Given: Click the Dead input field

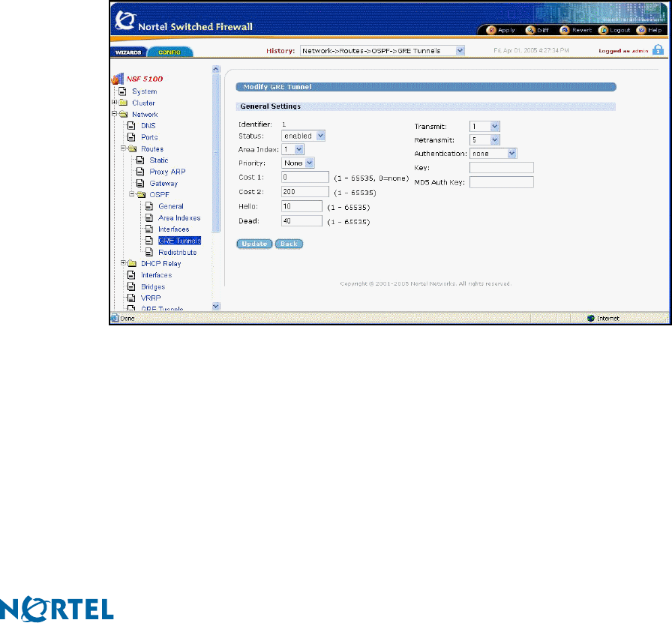Looking at the screenshot, I should [x=301, y=220].
